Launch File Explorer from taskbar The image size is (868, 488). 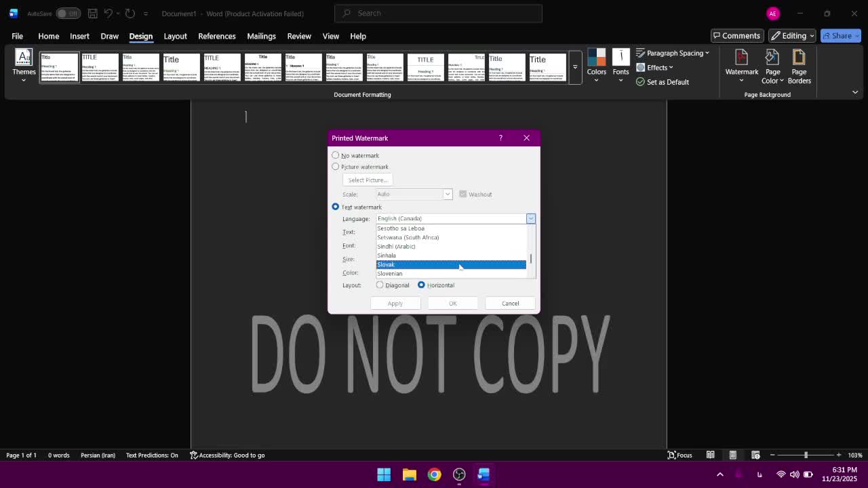pyautogui.click(x=409, y=474)
